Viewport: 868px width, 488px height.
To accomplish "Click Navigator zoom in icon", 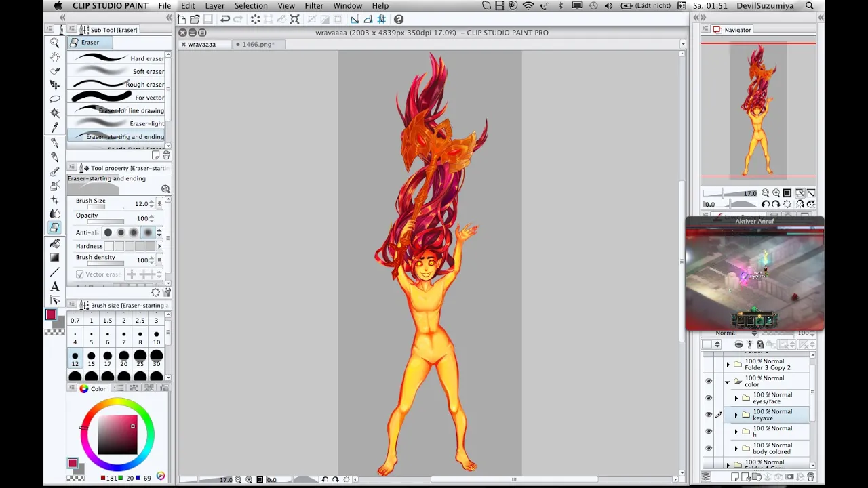I will 776,193.
